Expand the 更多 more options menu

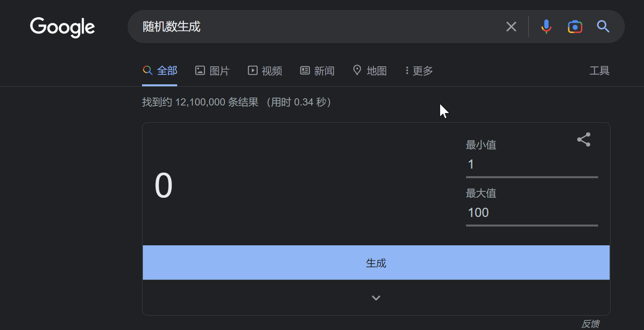pos(419,71)
